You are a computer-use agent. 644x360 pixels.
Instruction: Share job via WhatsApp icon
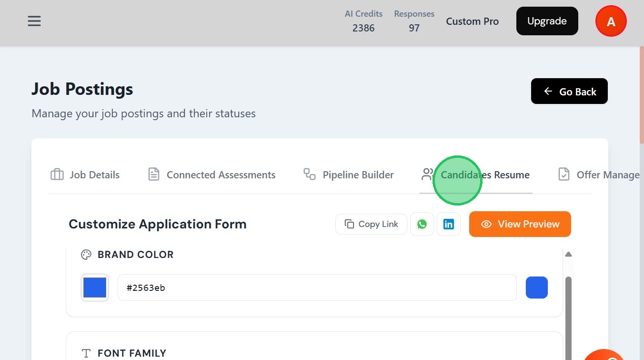(x=422, y=224)
